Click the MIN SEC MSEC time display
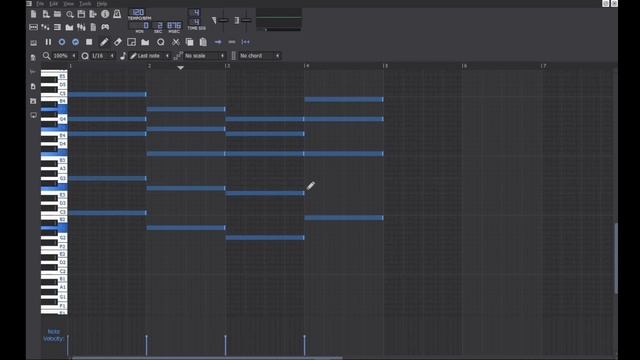640x360 pixels. tap(156, 26)
